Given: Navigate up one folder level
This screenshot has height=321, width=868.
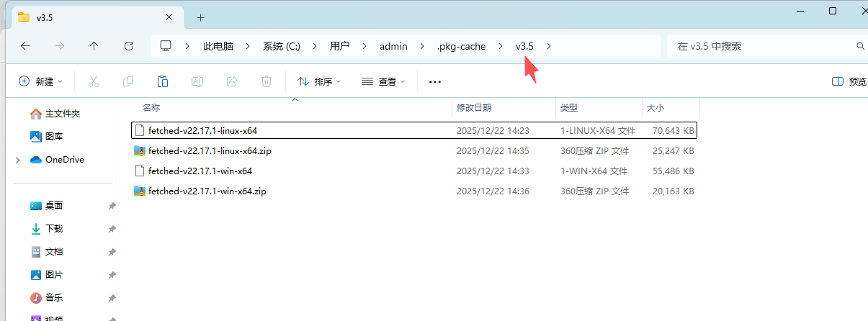Looking at the screenshot, I should 94,46.
